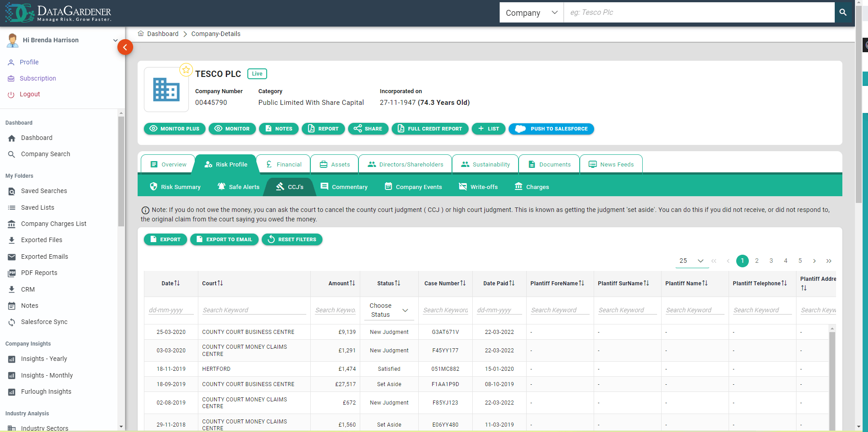Sort table by Court column arrows

(220, 283)
